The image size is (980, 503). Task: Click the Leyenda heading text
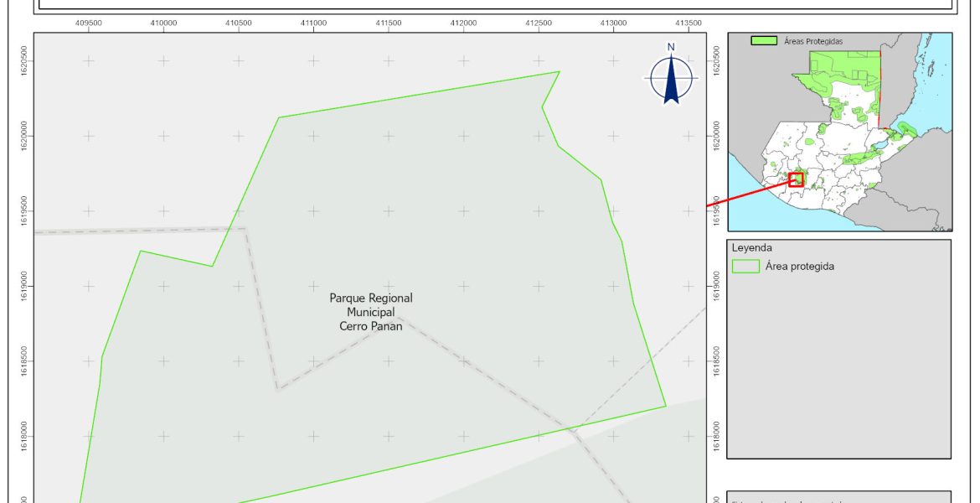751,248
